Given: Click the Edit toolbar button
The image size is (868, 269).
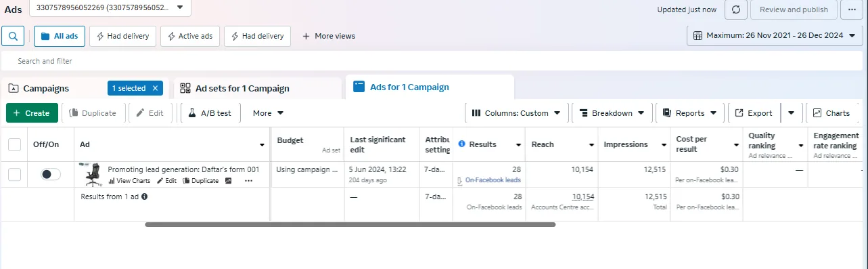Looking at the screenshot, I should coord(150,113).
